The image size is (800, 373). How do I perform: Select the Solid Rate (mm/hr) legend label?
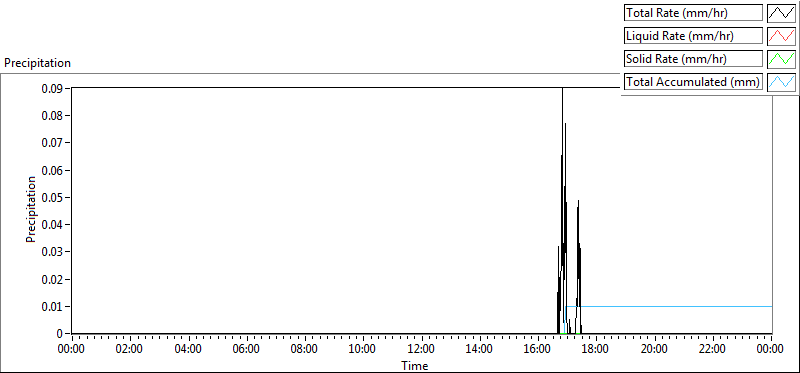pos(693,59)
